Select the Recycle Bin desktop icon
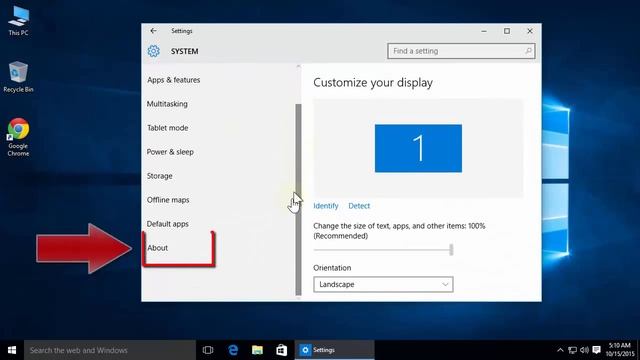 pyautogui.click(x=18, y=77)
